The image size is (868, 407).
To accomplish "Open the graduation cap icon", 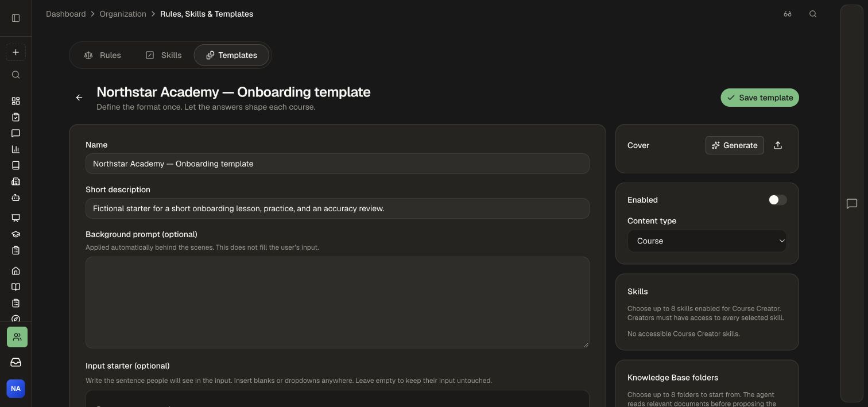I will pos(15,234).
